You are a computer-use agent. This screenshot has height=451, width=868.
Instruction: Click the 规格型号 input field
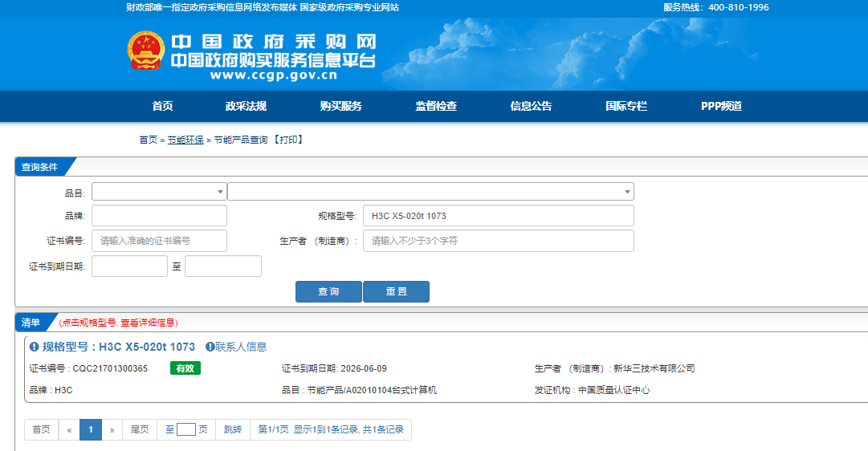coord(498,216)
